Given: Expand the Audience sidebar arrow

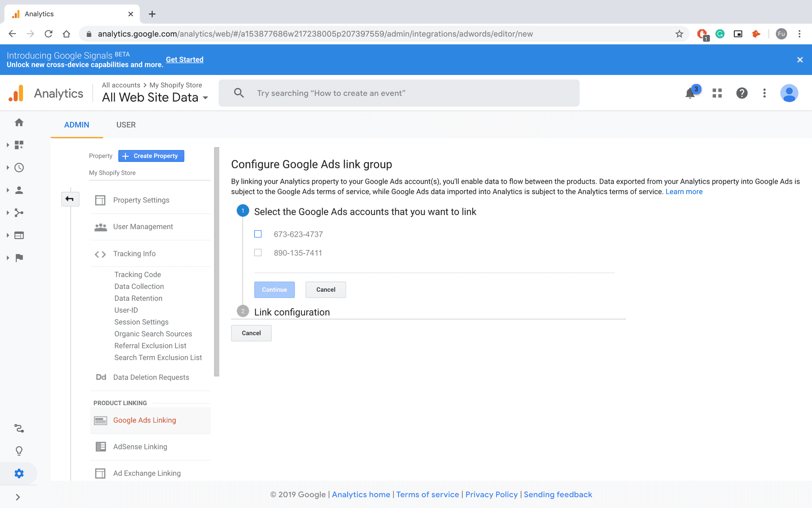Looking at the screenshot, I should pyautogui.click(x=8, y=190).
